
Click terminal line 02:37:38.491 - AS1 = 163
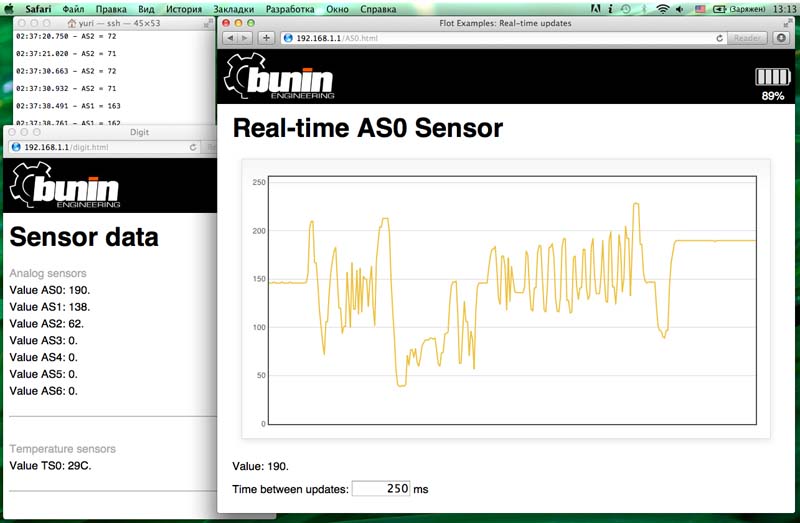[68, 106]
